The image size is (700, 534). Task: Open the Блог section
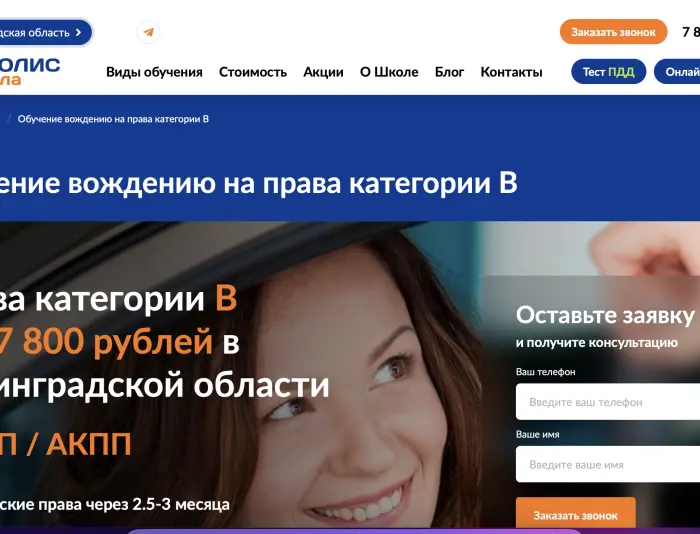coord(449,72)
